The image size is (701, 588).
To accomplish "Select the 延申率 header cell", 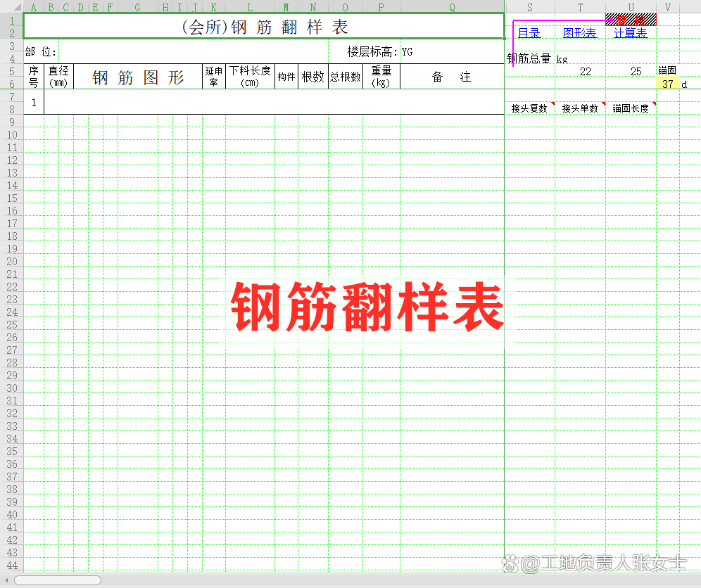I will pyautogui.click(x=214, y=77).
